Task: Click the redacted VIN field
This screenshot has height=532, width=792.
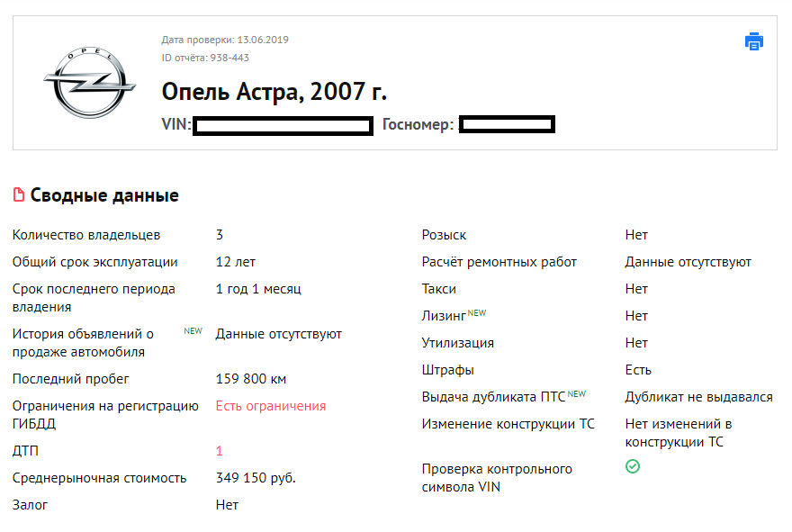Action: click(x=283, y=125)
